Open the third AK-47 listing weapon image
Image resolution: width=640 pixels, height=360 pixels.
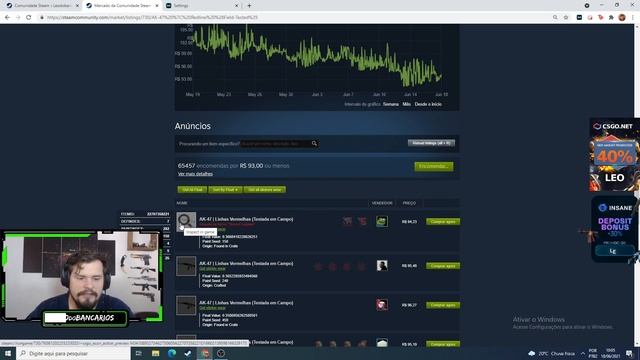[x=186, y=305]
